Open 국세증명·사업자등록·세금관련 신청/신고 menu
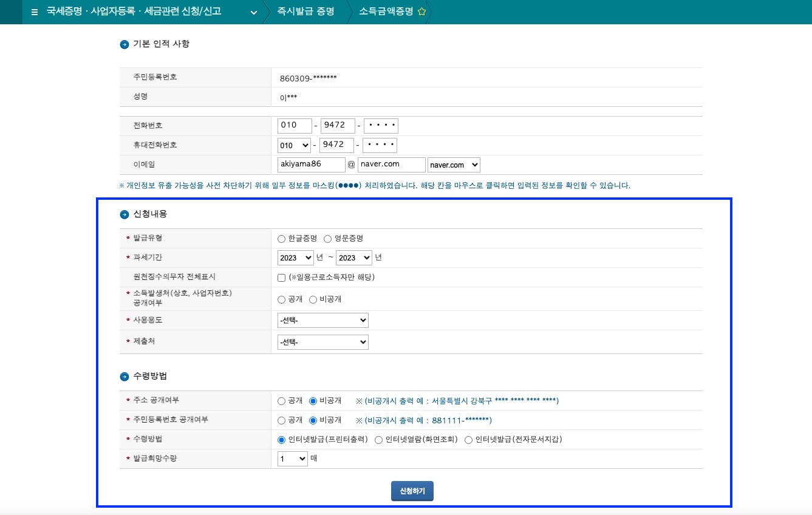The image size is (812, 515). (x=134, y=12)
